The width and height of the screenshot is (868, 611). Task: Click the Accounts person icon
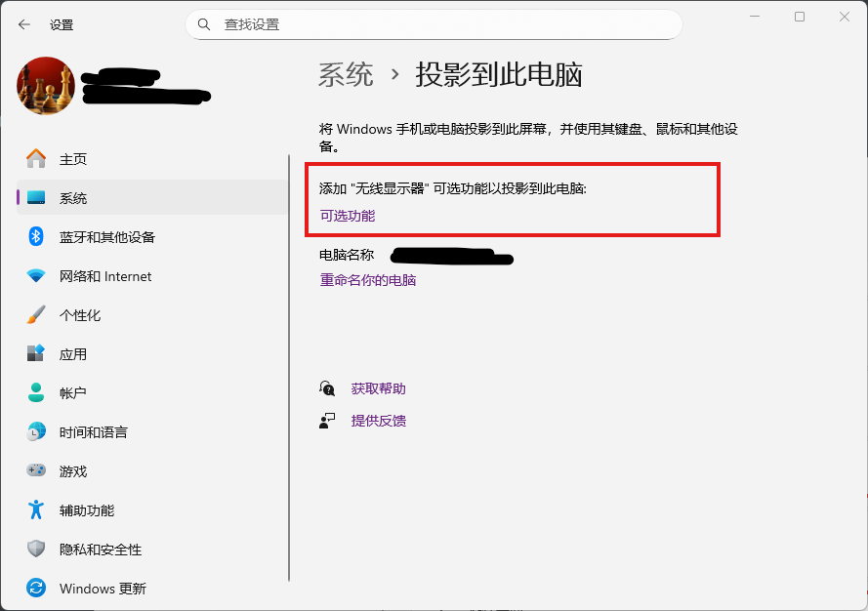click(x=36, y=393)
